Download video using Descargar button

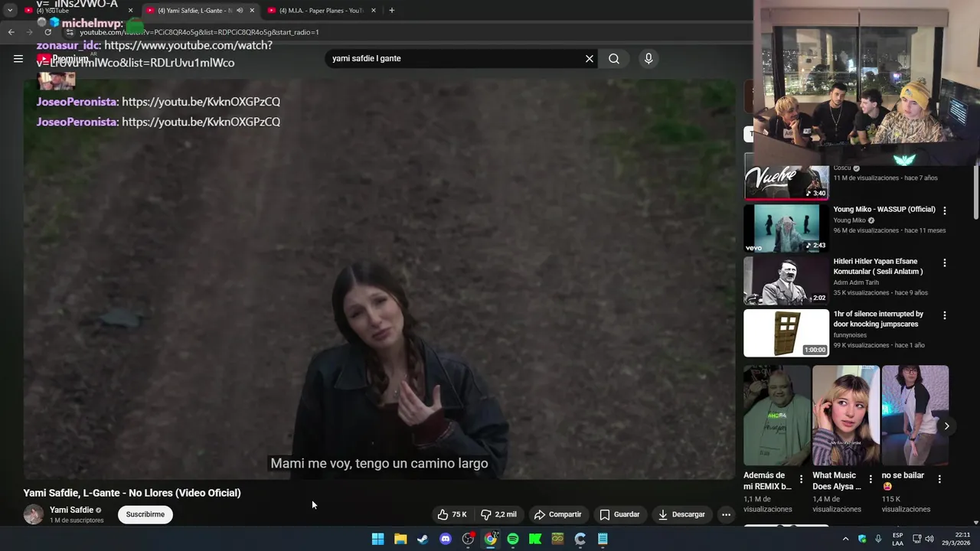tap(681, 514)
